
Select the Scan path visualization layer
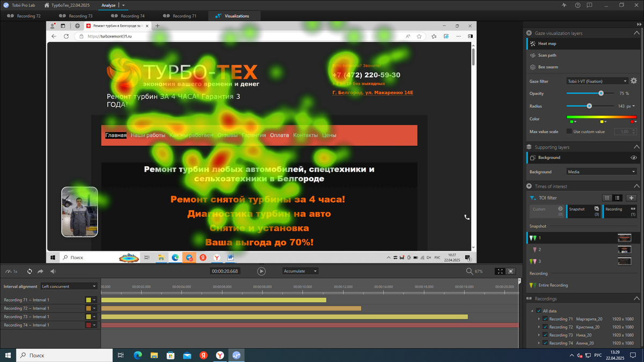click(x=583, y=55)
